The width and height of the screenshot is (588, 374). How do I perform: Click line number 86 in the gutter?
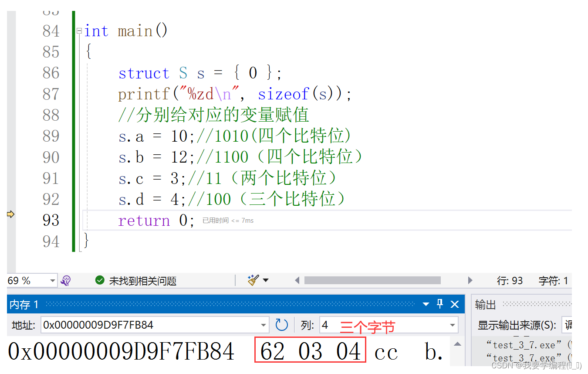coord(51,73)
